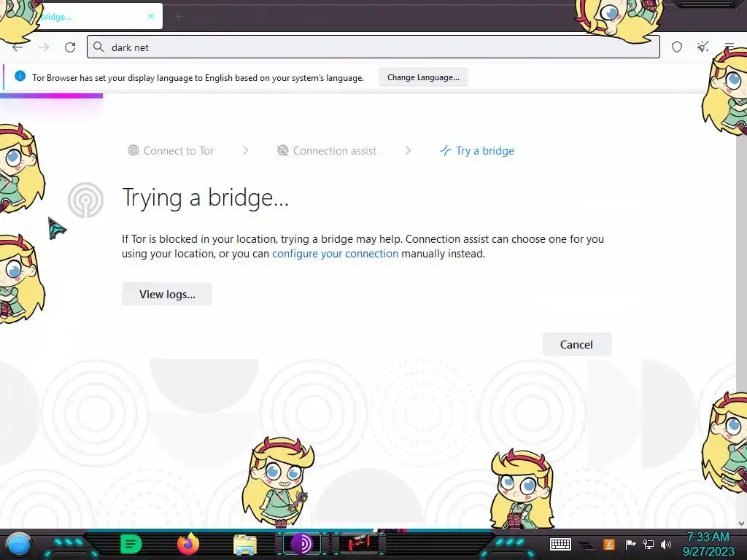The width and height of the screenshot is (747, 560).
Task: Click the View logs... button
Action: tap(167, 295)
